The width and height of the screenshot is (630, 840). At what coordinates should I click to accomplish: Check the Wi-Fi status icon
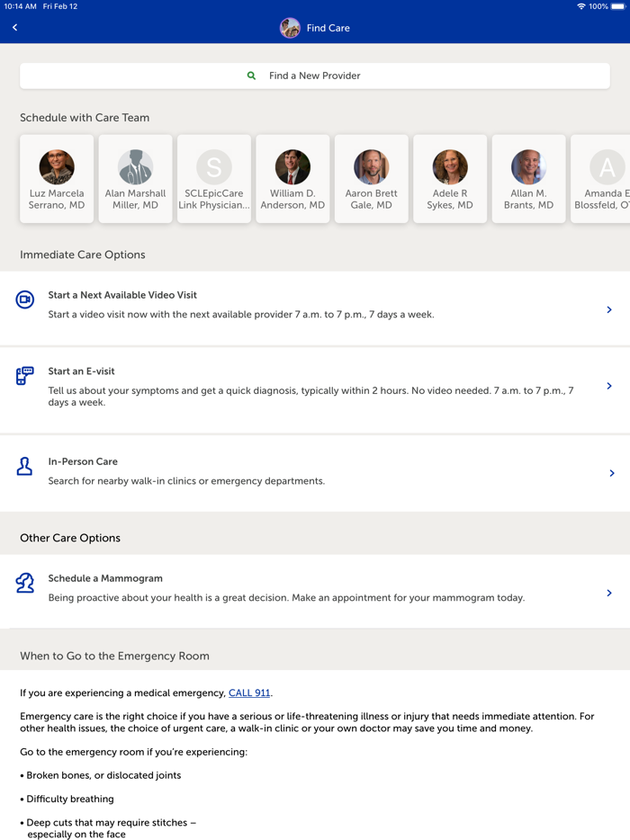[580, 6]
